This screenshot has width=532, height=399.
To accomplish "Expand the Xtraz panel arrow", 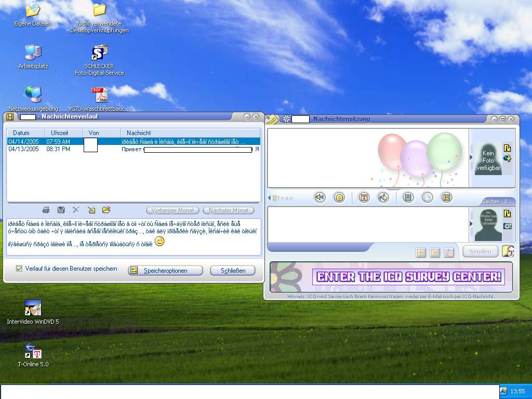I will click(270, 198).
